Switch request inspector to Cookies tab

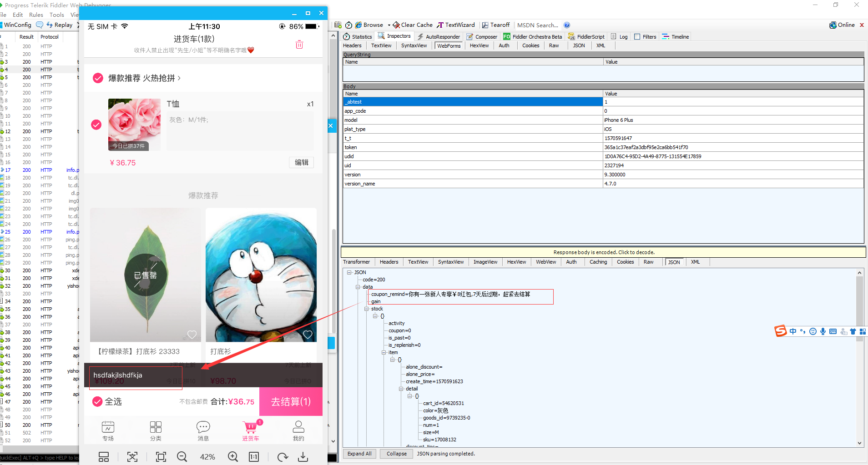pos(530,45)
